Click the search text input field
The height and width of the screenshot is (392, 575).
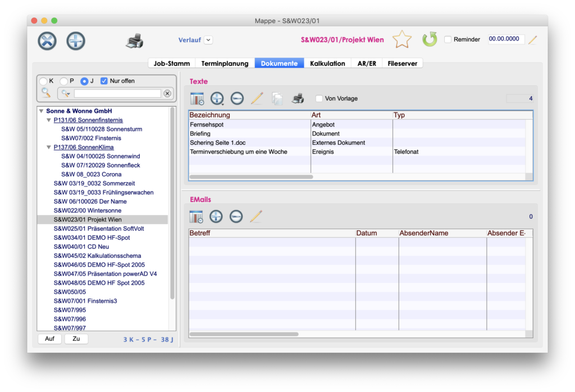click(x=117, y=94)
